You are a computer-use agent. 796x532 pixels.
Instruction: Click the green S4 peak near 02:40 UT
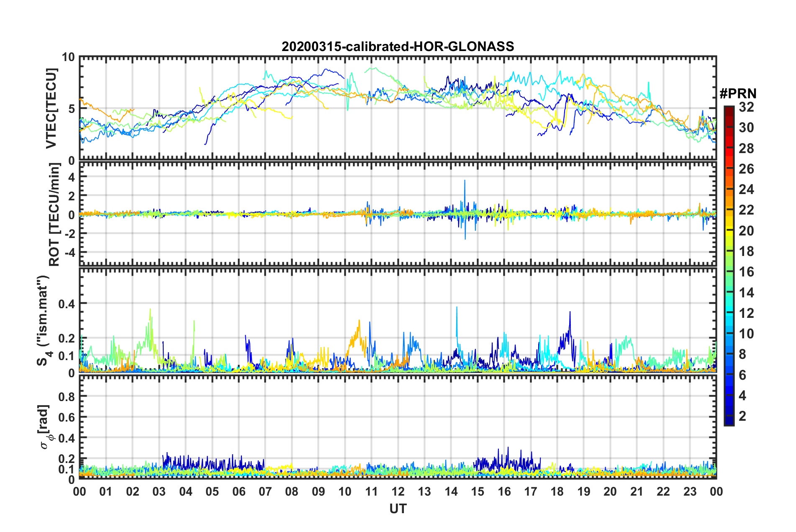pos(150,324)
